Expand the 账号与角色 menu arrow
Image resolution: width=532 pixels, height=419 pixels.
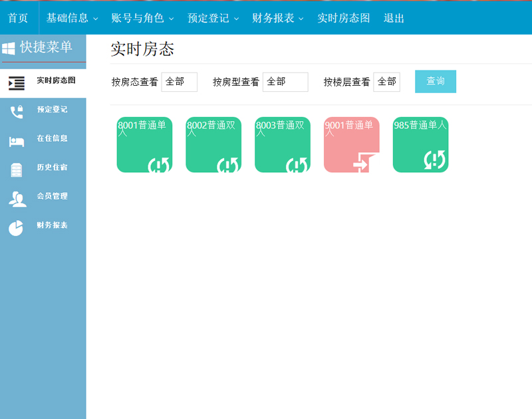[172, 19]
